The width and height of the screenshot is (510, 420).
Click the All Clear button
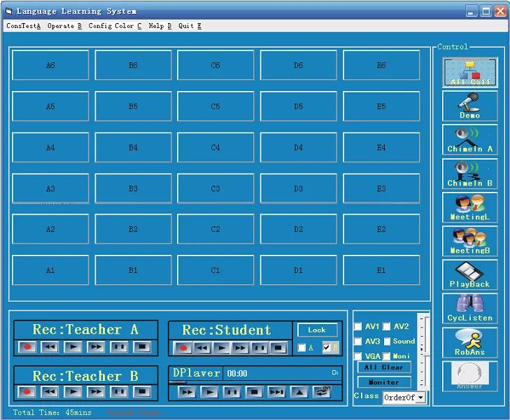384,367
